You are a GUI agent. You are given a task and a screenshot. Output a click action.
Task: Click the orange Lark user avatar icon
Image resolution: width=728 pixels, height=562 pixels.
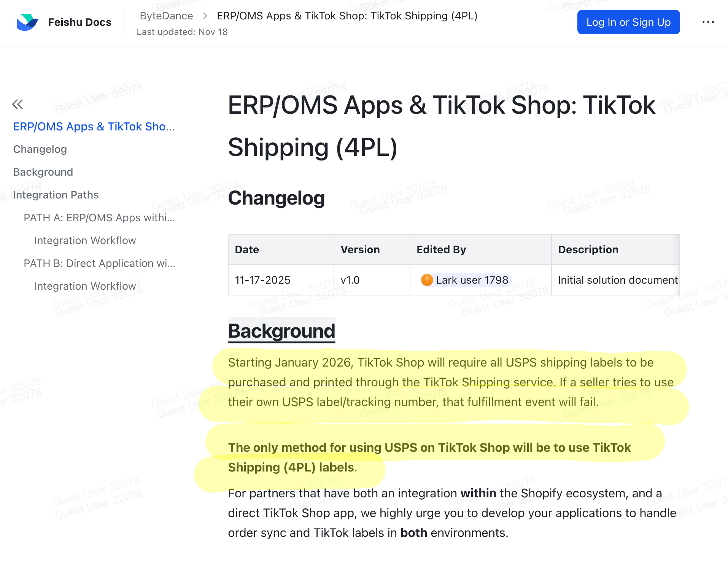pos(427,280)
